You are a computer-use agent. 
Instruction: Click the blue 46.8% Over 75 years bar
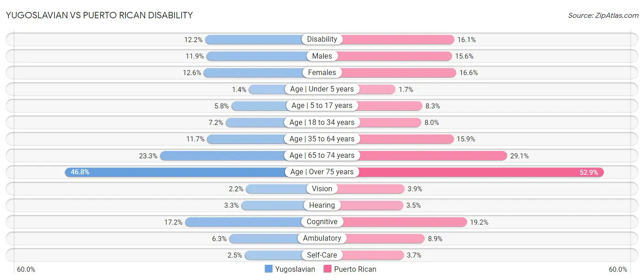pos(179,172)
